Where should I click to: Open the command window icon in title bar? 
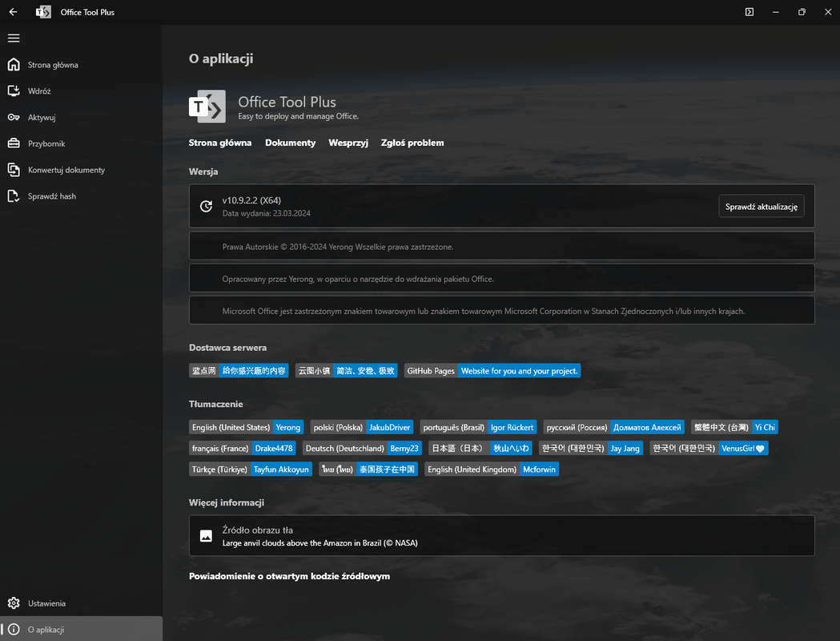(750, 12)
